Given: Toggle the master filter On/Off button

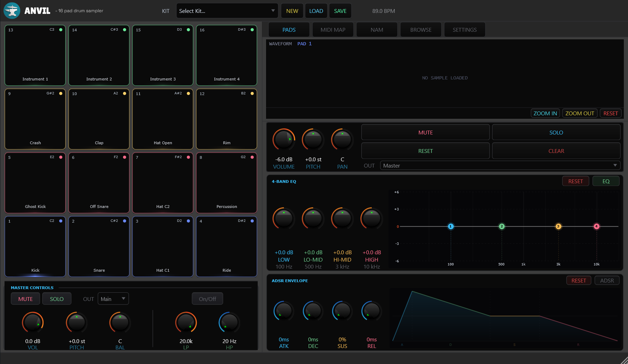Looking at the screenshot, I should (207, 299).
